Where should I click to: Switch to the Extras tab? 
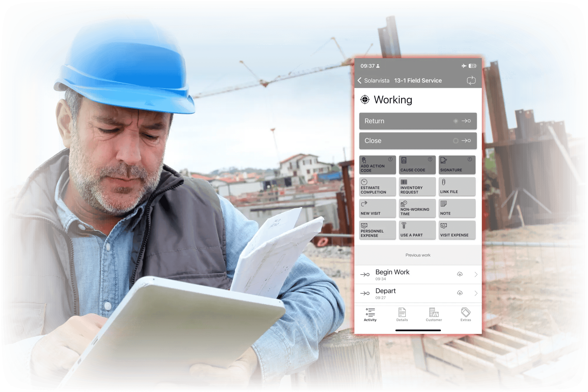point(465,315)
